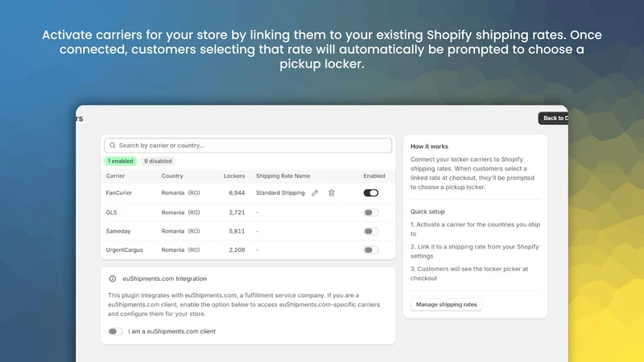Click Romania (RO) in the Sameday row

tap(180, 232)
